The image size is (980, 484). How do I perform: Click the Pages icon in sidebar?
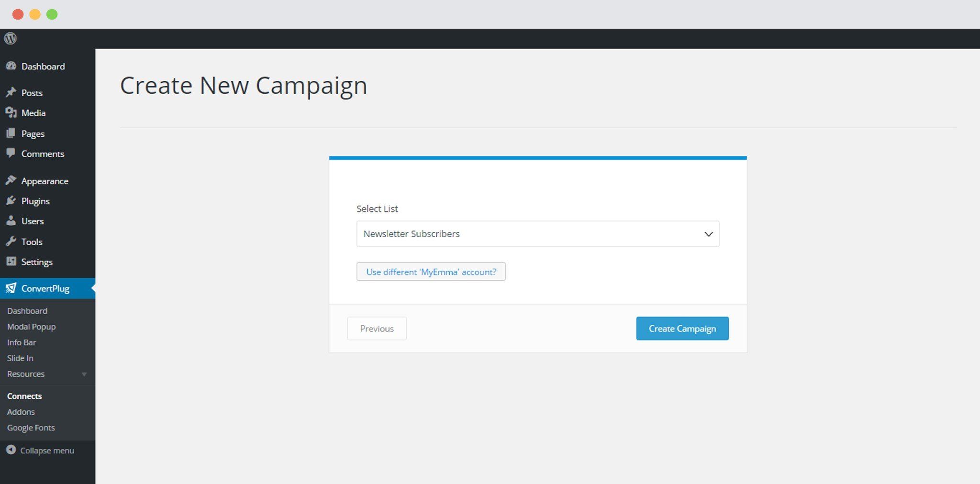[x=11, y=133]
